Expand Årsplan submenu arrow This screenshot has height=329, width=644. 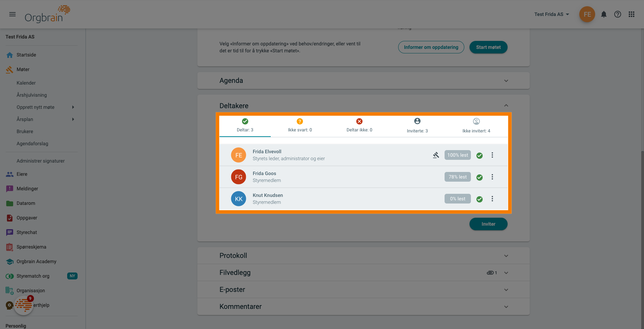73,119
